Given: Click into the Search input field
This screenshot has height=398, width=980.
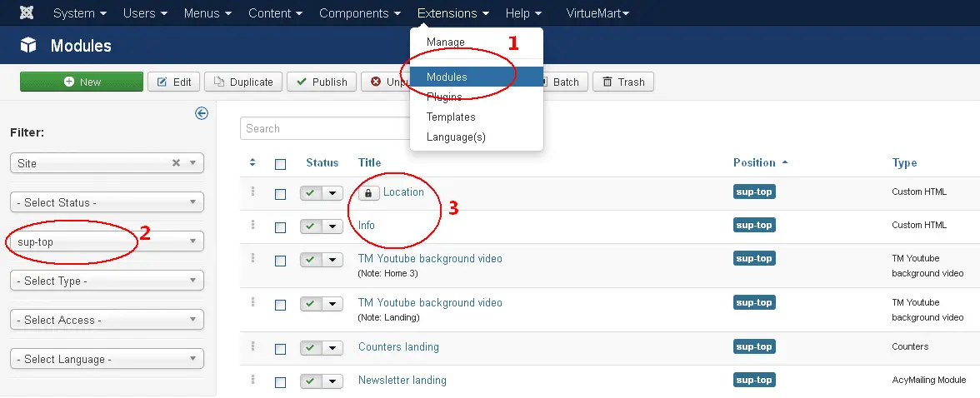Looking at the screenshot, I should [x=325, y=128].
